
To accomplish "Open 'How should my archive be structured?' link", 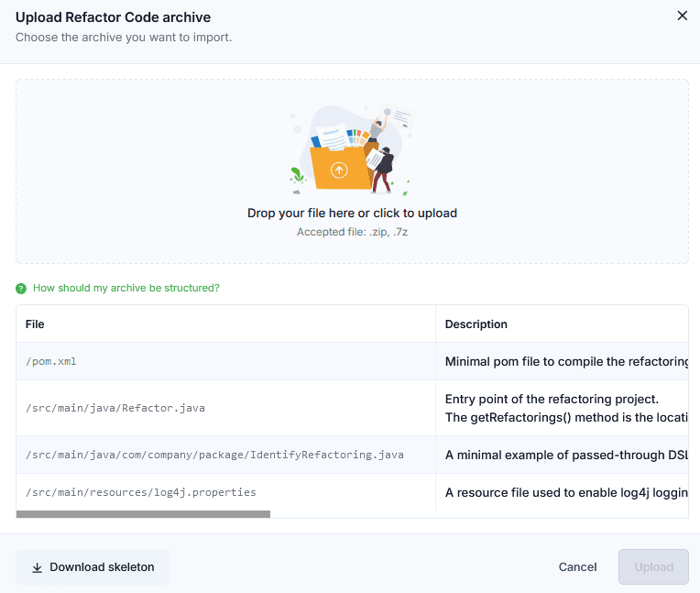I will pyautogui.click(x=126, y=288).
